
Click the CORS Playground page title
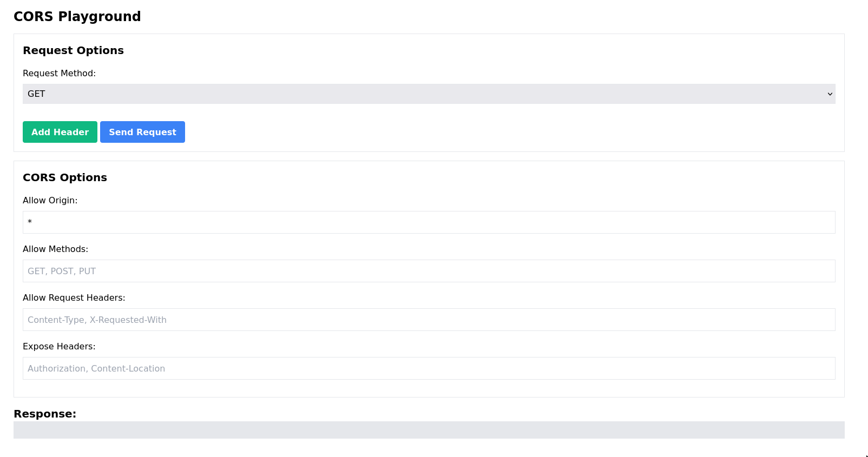(x=77, y=17)
